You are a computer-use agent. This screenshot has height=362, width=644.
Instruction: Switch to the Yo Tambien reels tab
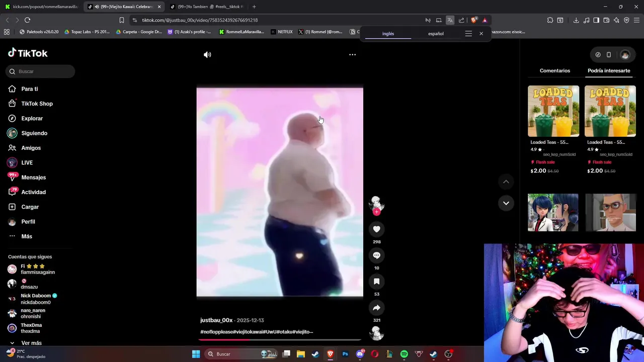point(206,7)
